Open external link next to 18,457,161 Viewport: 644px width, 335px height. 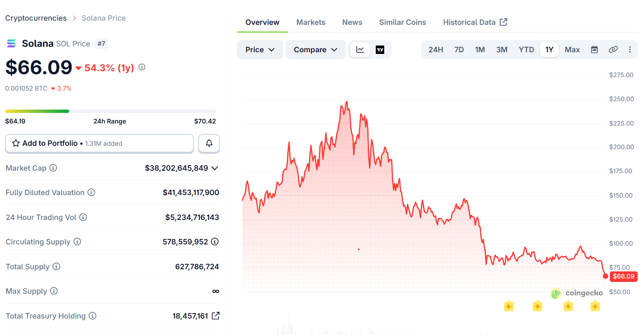click(x=216, y=316)
